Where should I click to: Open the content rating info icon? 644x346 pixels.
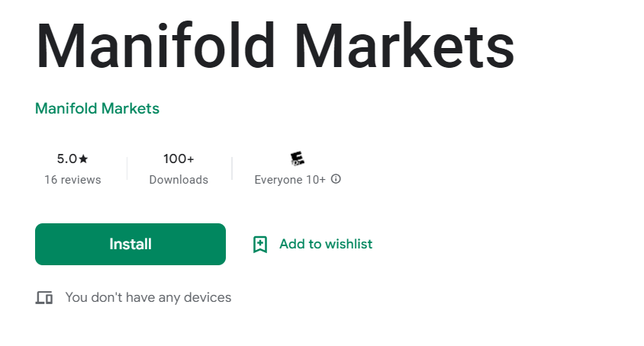click(x=336, y=179)
